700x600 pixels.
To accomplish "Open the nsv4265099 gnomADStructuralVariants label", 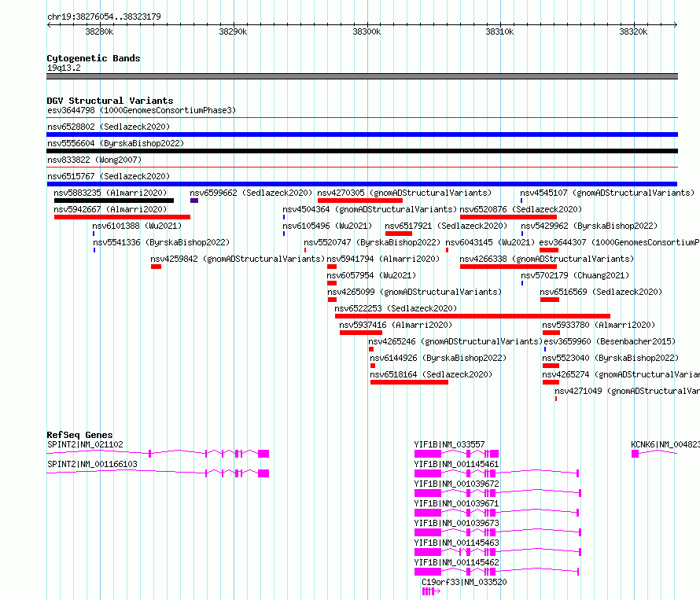I will [414, 292].
